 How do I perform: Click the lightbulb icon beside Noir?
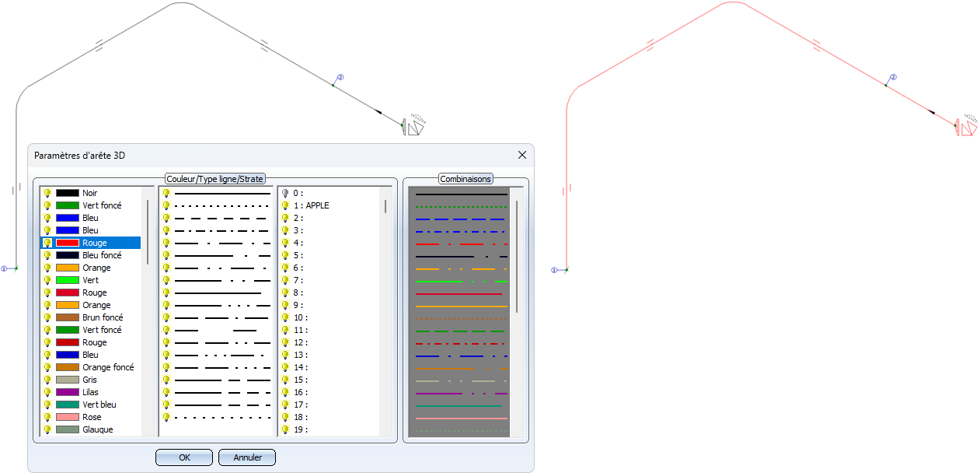pyautogui.click(x=47, y=193)
